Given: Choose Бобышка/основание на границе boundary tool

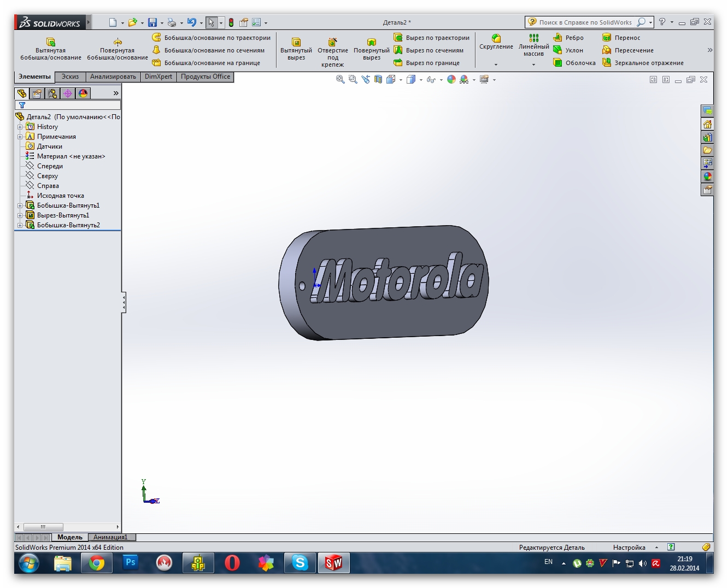Looking at the screenshot, I should click(x=206, y=63).
